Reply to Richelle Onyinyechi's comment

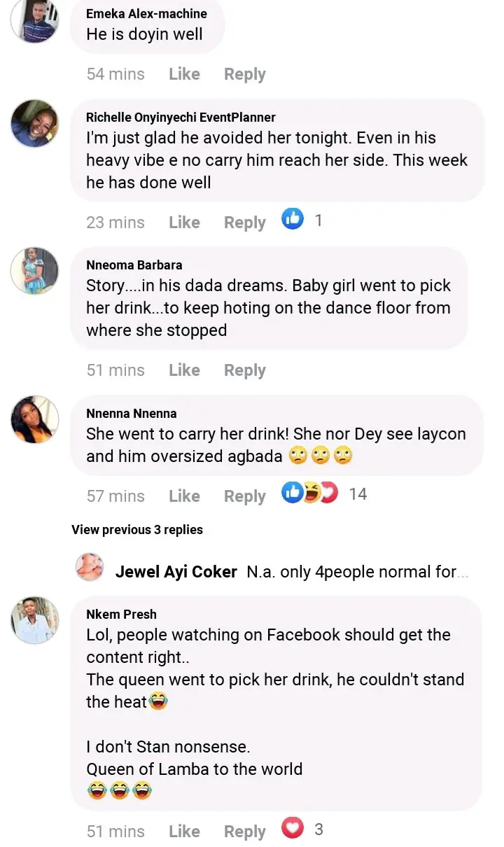click(244, 223)
